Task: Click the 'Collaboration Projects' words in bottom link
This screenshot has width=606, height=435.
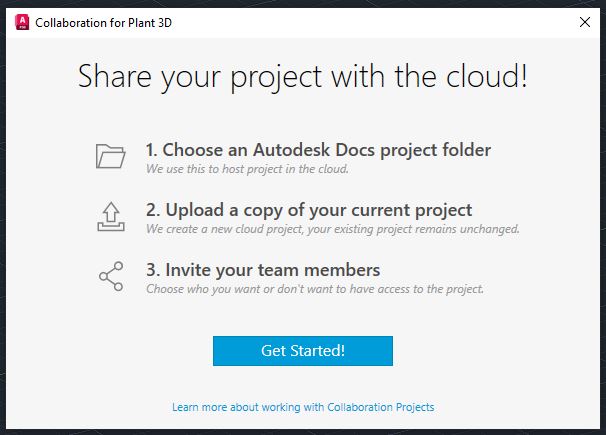Action: [x=381, y=407]
